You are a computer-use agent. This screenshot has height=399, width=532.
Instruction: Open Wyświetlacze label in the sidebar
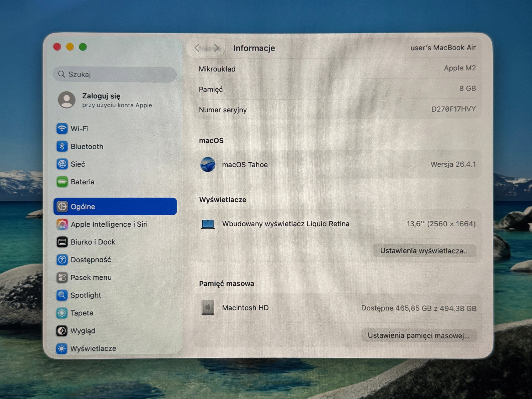(93, 349)
